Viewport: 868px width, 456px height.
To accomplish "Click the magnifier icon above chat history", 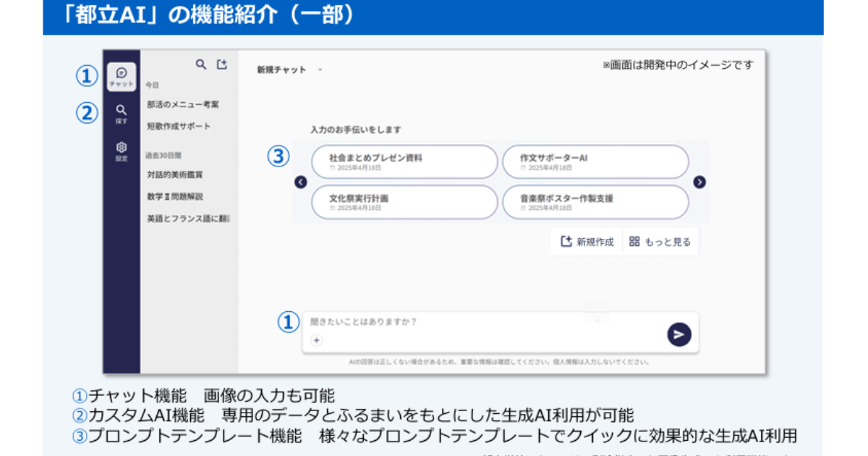I will tap(201, 64).
